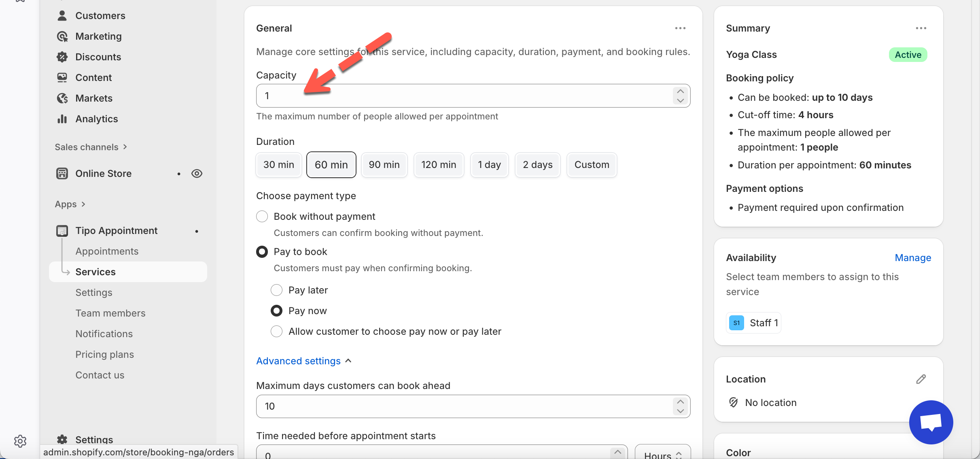980x459 pixels.
Task: Select the 90 min duration button
Action: 384,165
